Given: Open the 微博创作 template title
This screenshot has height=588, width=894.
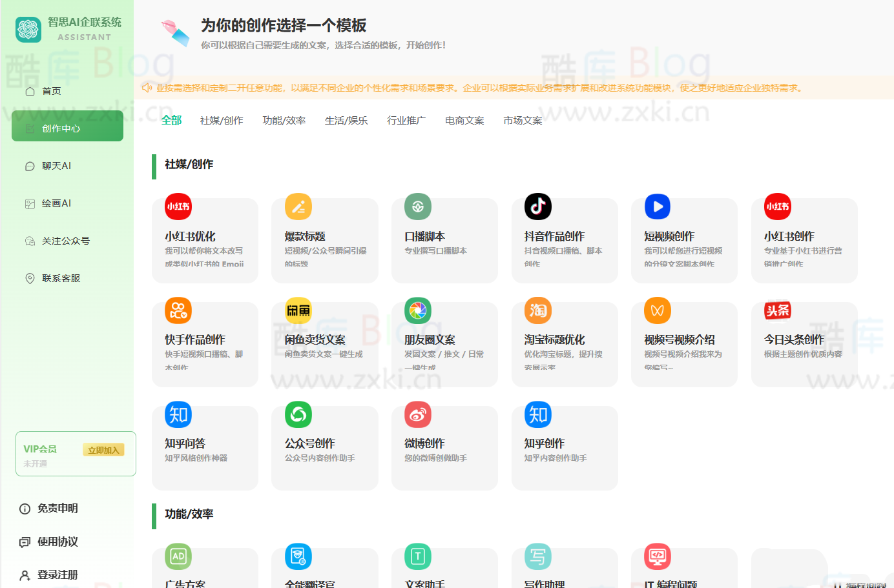Looking at the screenshot, I should (x=424, y=443).
